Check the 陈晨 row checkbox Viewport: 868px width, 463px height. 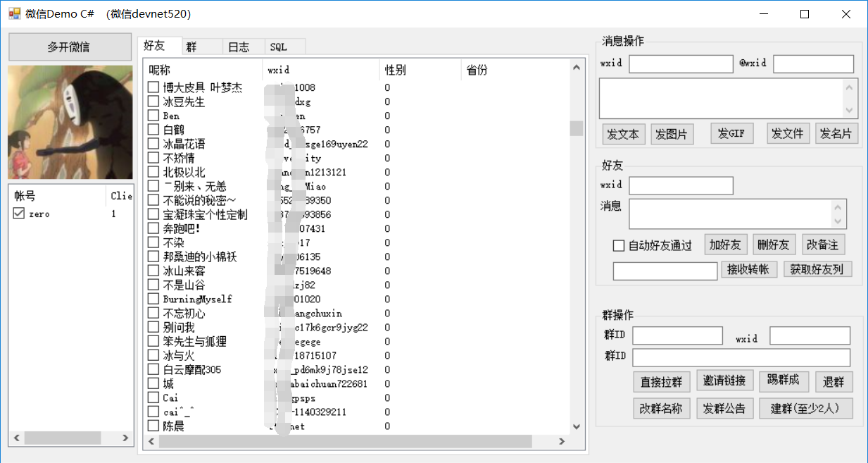click(x=153, y=426)
